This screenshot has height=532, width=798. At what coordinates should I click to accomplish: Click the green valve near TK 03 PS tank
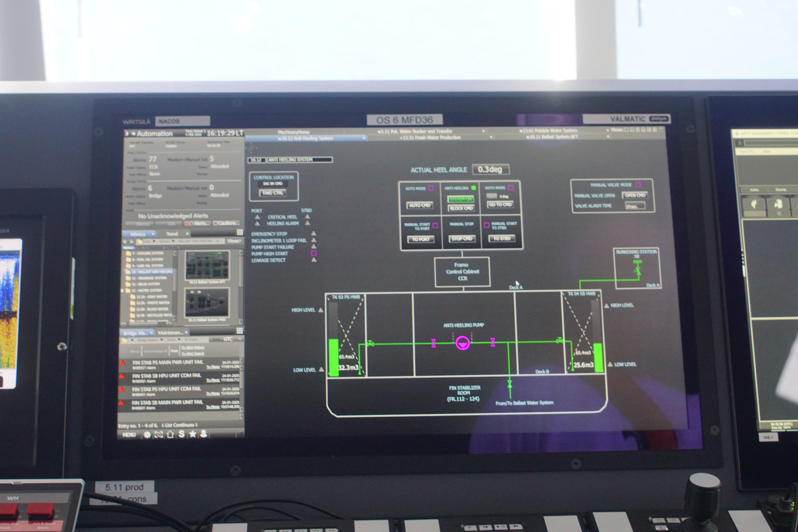pos(371,344)
